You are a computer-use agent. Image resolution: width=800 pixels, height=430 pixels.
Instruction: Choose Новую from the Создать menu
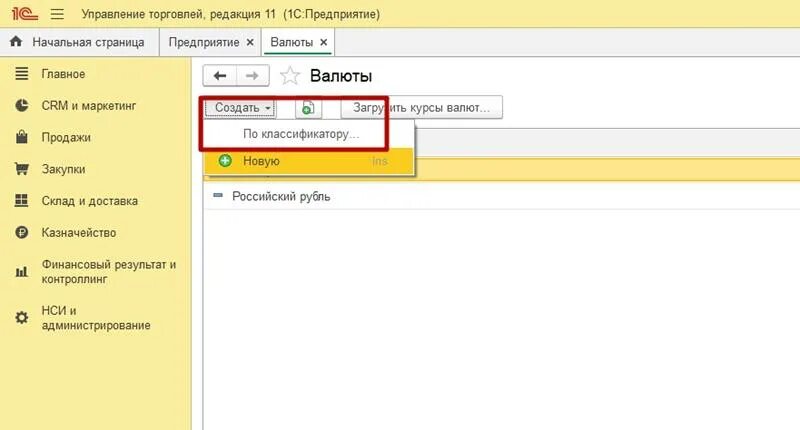309,161
